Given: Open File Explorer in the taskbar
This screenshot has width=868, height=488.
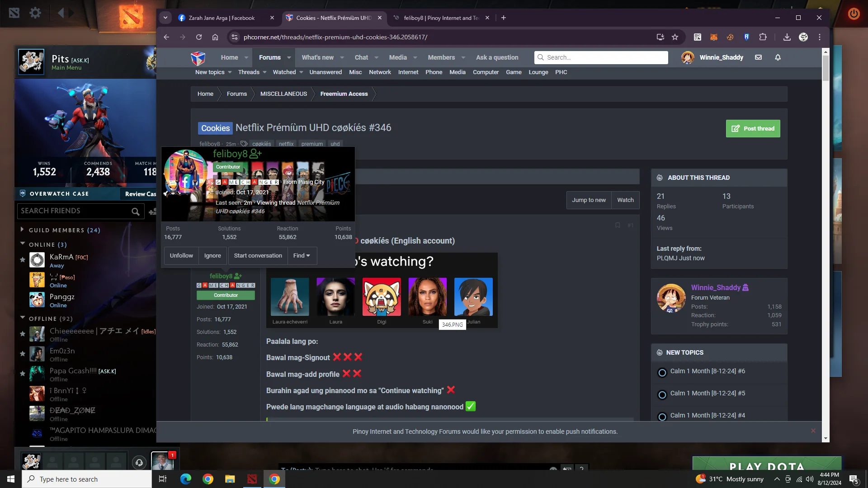Looking at the screenshot, I should (x=230, y=479).
